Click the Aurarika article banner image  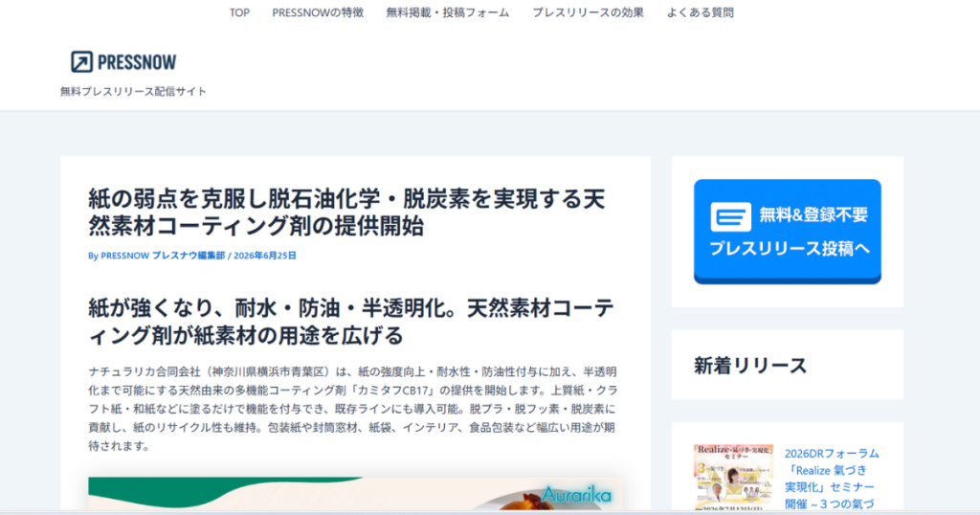(x=355, y=494)
